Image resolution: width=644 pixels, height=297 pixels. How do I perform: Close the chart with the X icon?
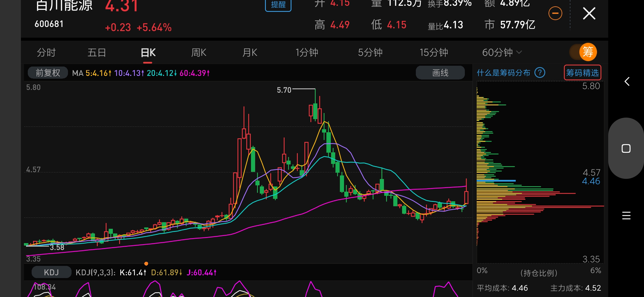[589, 13]
